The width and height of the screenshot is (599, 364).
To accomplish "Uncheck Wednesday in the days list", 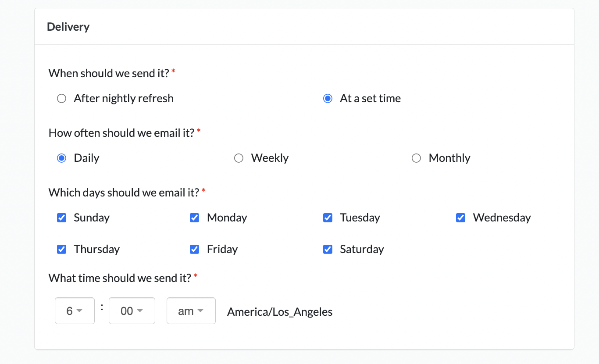I will click(460, 218).
